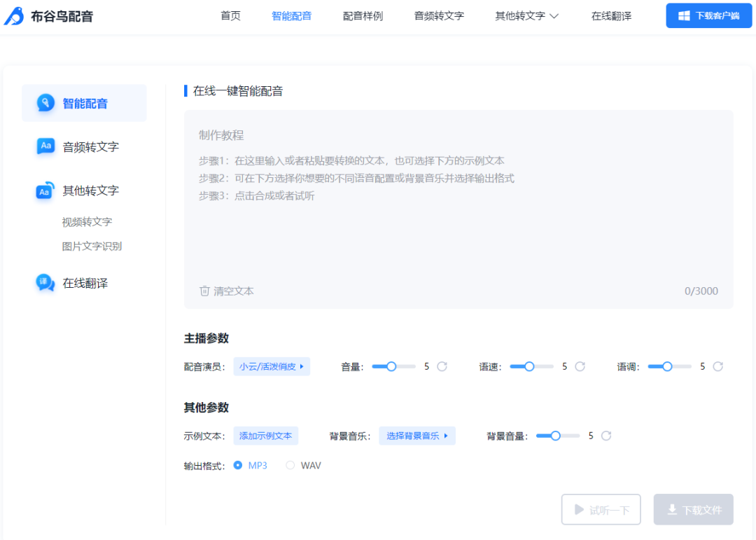Click 添加示例文本 button
This screenshot has height=540, width=756.
266,436
